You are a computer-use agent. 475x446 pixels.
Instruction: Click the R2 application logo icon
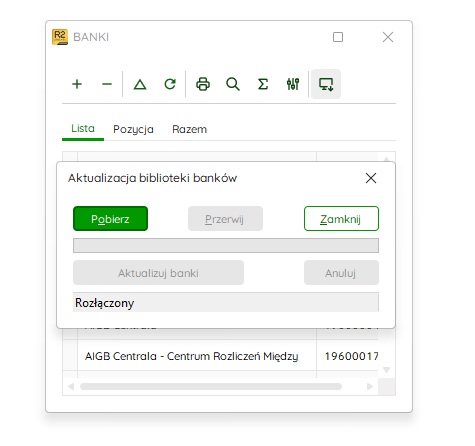click(x=60, y=37)
